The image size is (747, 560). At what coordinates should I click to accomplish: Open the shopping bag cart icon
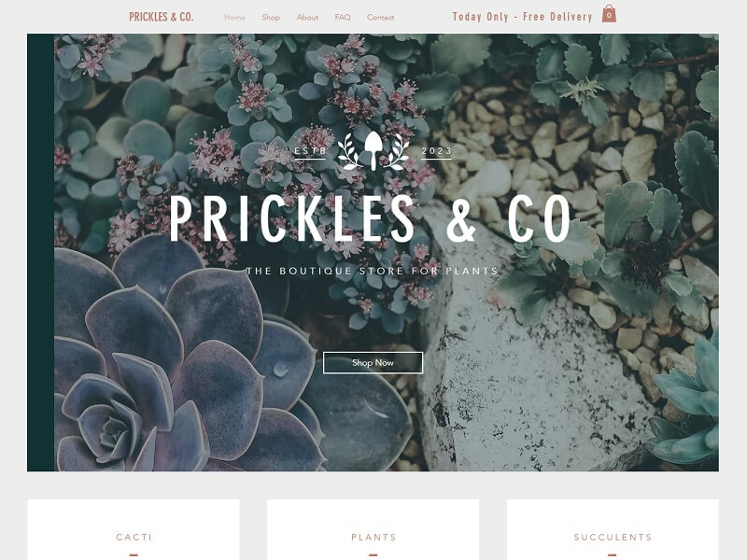609,14
